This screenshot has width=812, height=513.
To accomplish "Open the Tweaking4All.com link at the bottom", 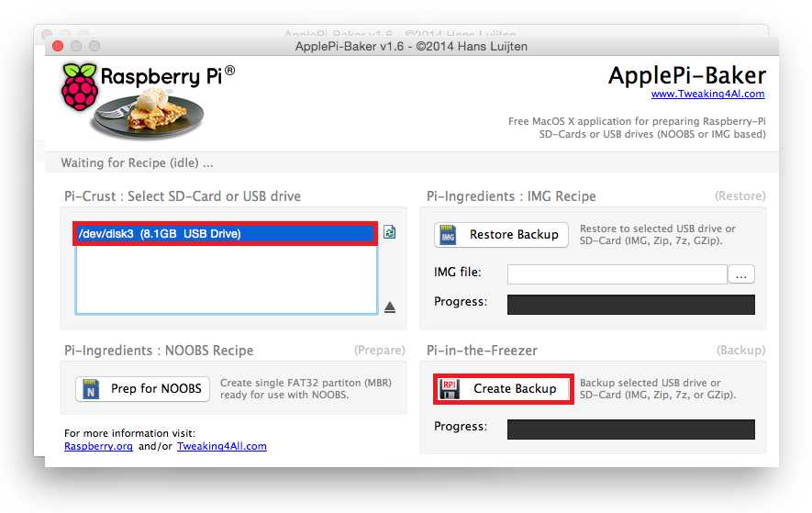I will [221, 446].
